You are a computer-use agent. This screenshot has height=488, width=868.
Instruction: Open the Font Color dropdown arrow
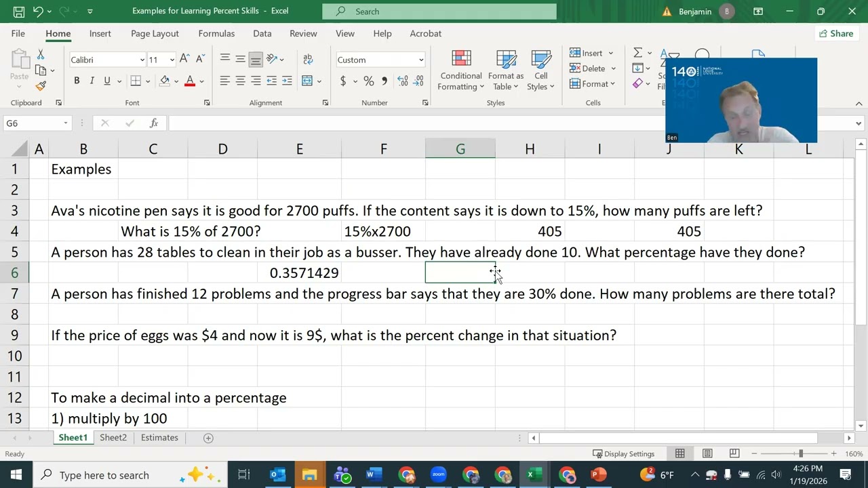202,81
